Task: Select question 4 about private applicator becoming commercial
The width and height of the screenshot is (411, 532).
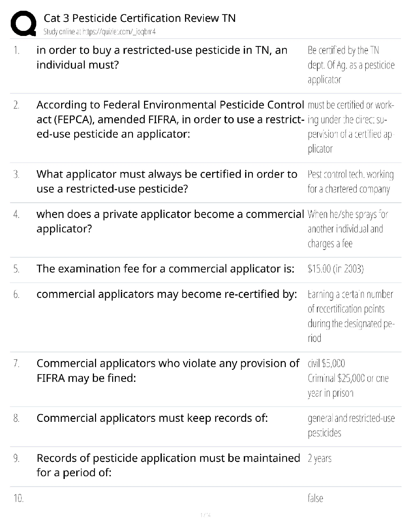Action: 170,221
